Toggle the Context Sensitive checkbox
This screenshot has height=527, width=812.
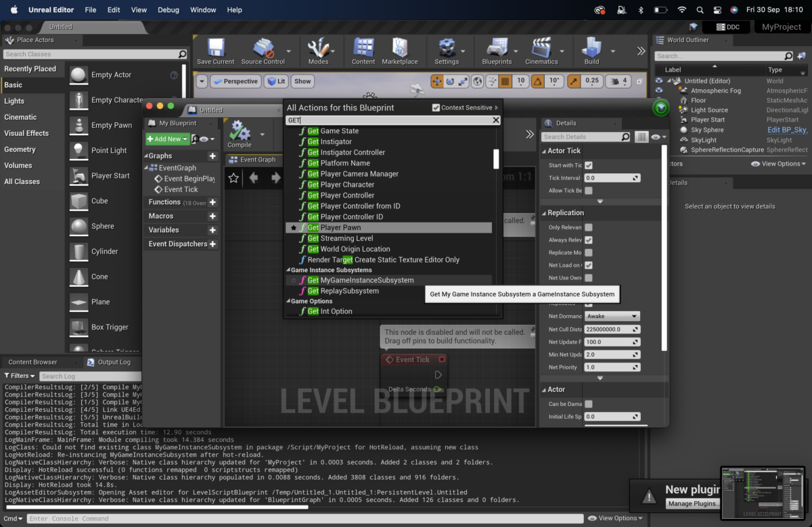[x=436, y=108]
